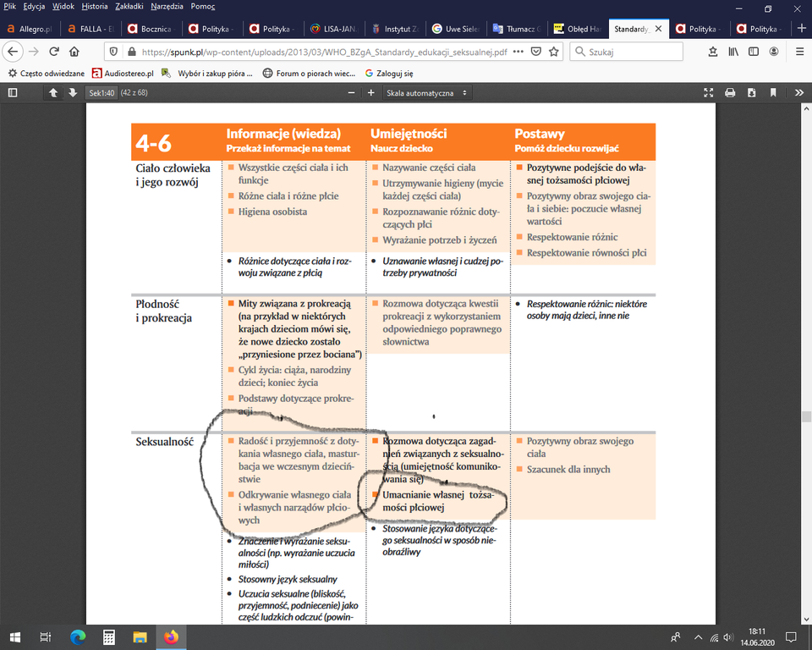The image size is (812, 650).
Task: Go forward in browser history
Action: (x=34, y=52)
